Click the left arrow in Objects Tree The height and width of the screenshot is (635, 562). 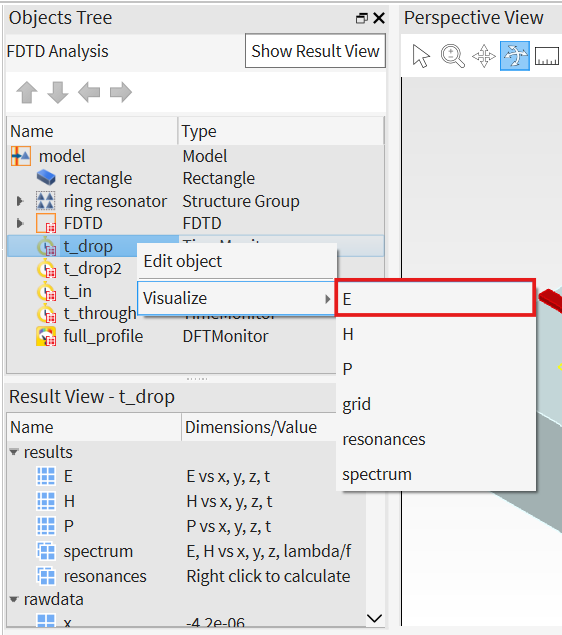click(89, 92)
